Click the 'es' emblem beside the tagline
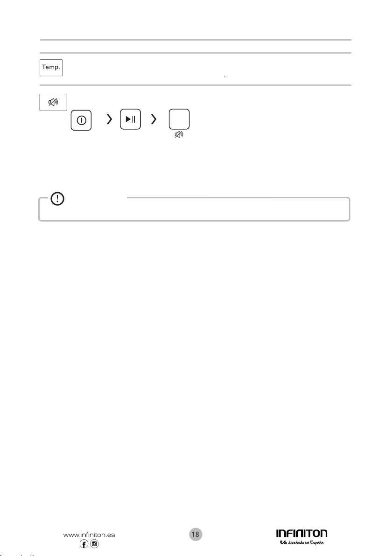Screen dimensions: 392x556 pyautogui.click(x=283, y=542)
